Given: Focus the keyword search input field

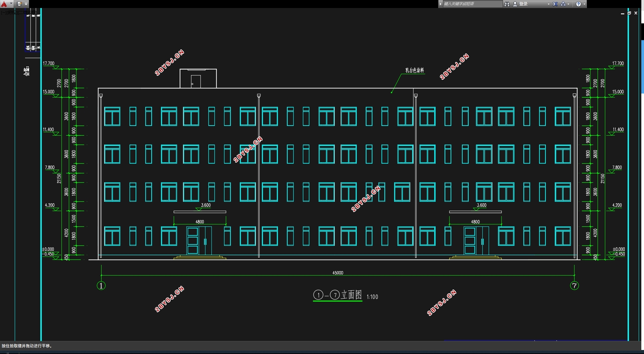Looking at the screenshot, I should pos(472,4).
